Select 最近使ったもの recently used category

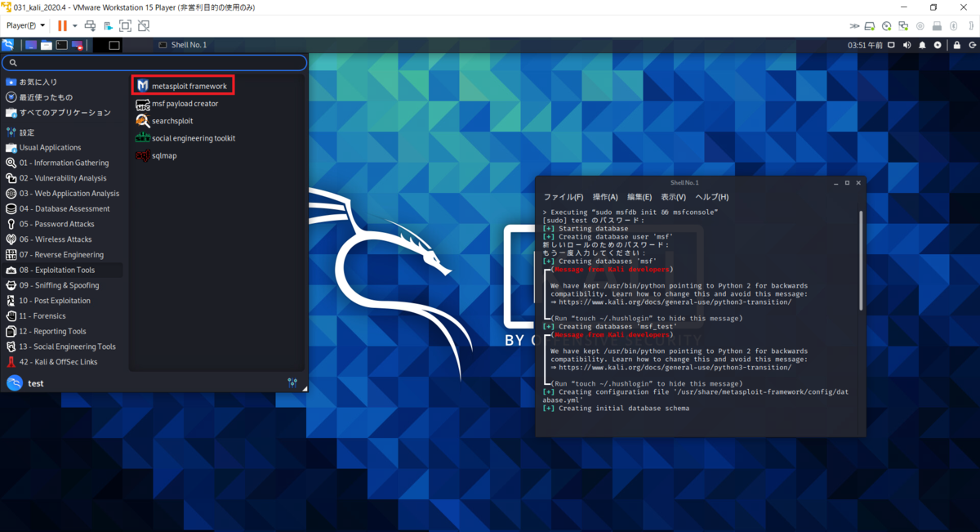tap(64, 97)
